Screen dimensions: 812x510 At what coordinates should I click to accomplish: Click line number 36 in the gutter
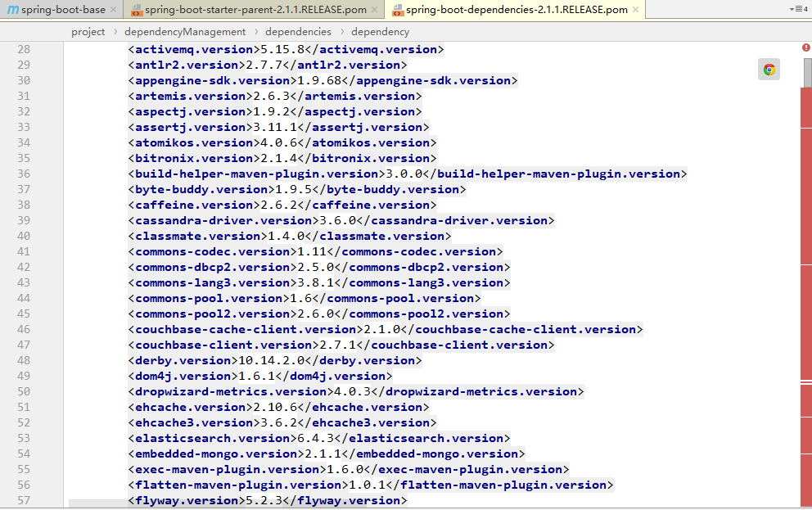pos(23,174)
